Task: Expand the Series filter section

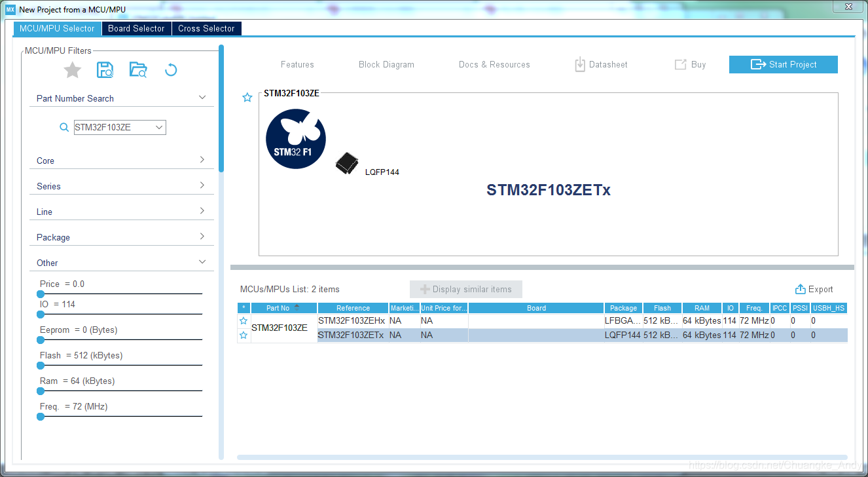Action: (202, 185)
